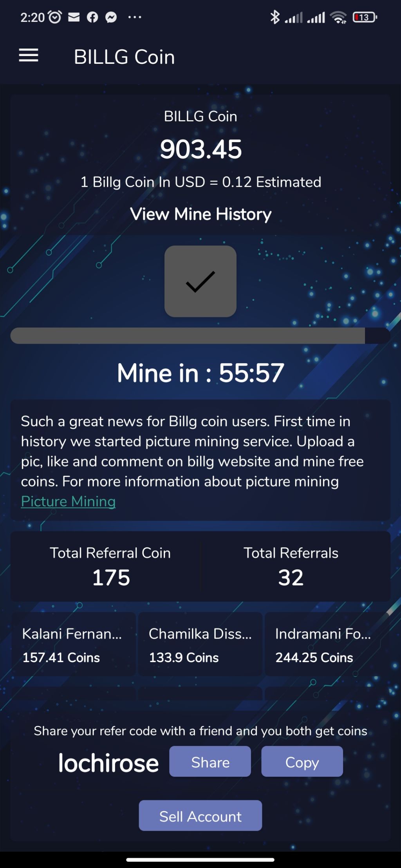The height and width of the screenshot is (868, 401).
Task: Click the mining progress bar
Action: pos(200,336)
